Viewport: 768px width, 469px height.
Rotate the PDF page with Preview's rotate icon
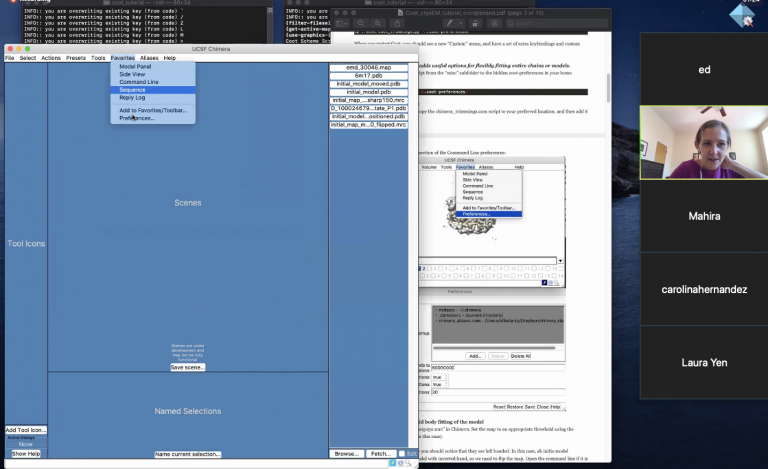pyautogui.click(x=475, y=23)
